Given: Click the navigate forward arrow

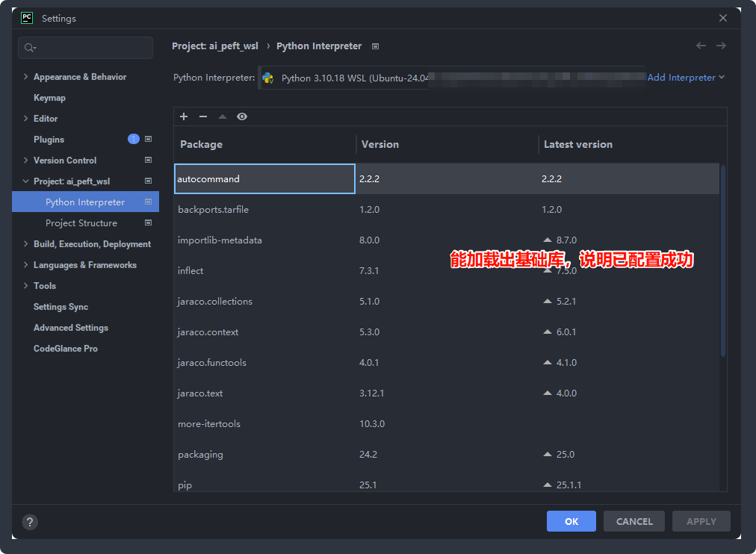Looking at the screenshot, I should (722, 46).
